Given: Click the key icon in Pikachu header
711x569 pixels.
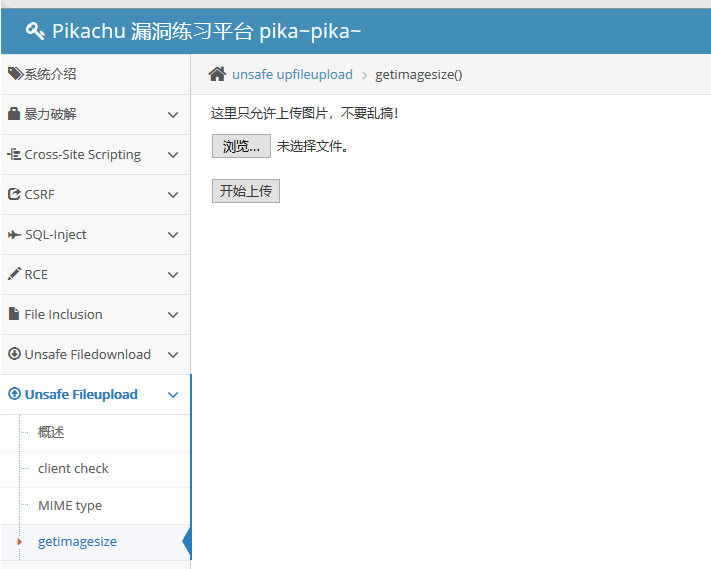Looking at the screenshot, I should click(35, 31).
